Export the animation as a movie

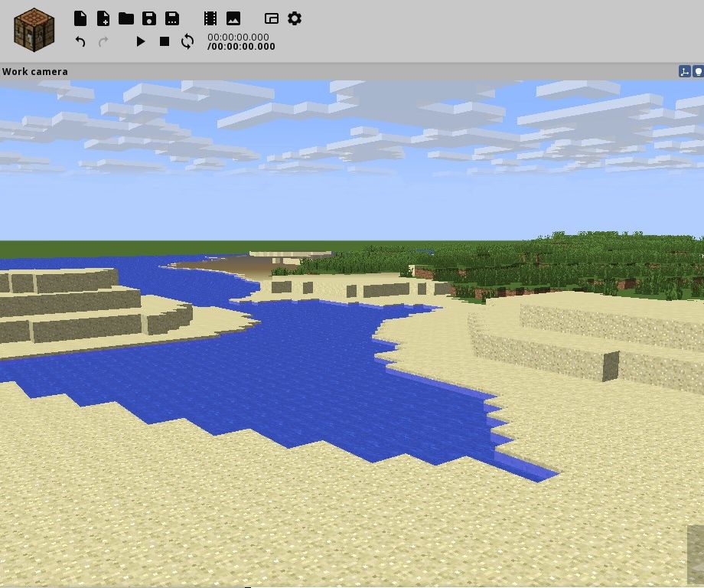pyautogui.click(x=210, y=18)
